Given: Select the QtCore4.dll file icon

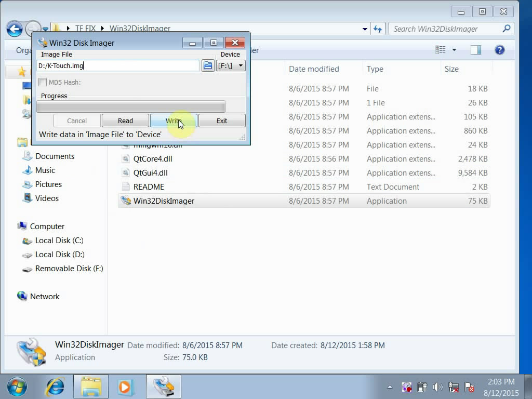Looking at the screenshot, I should tap(126, 159).
